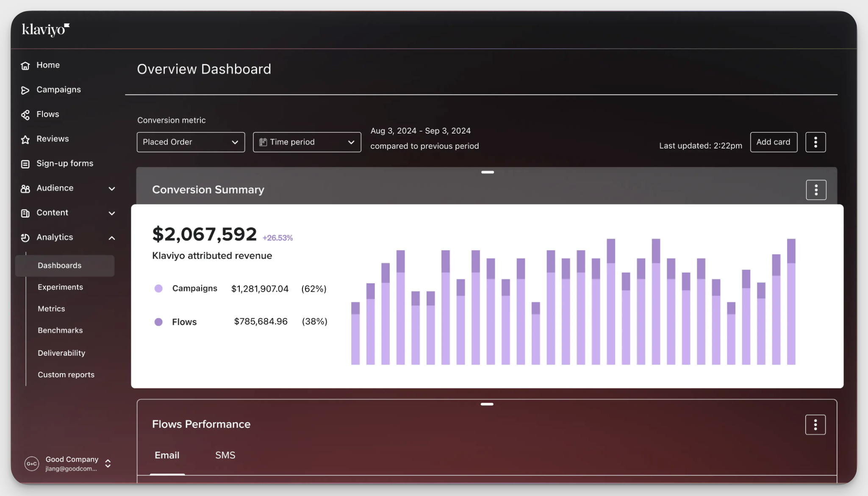Screen dimensions: 868x496
Task: Select Dashboards in the sidebar
Action: [x=59, y=265]
